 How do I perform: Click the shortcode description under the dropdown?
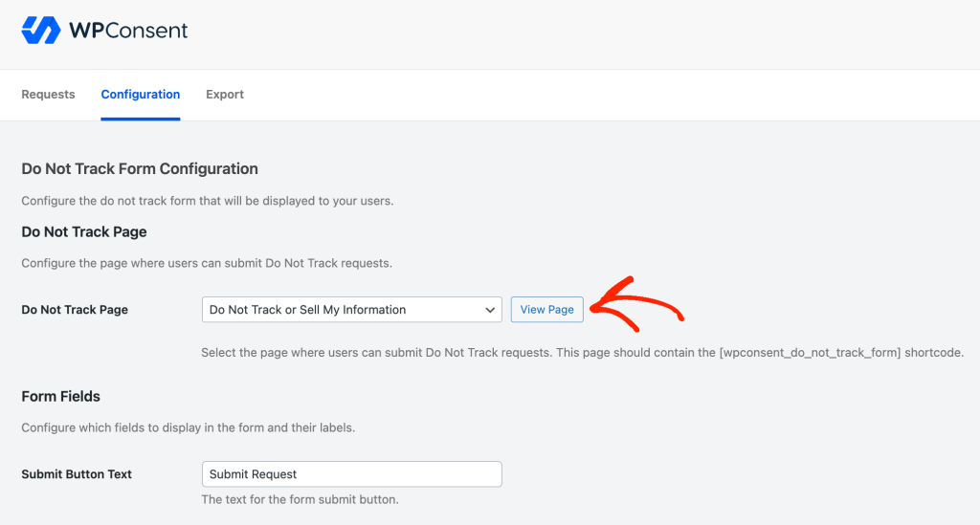(582, 353)
